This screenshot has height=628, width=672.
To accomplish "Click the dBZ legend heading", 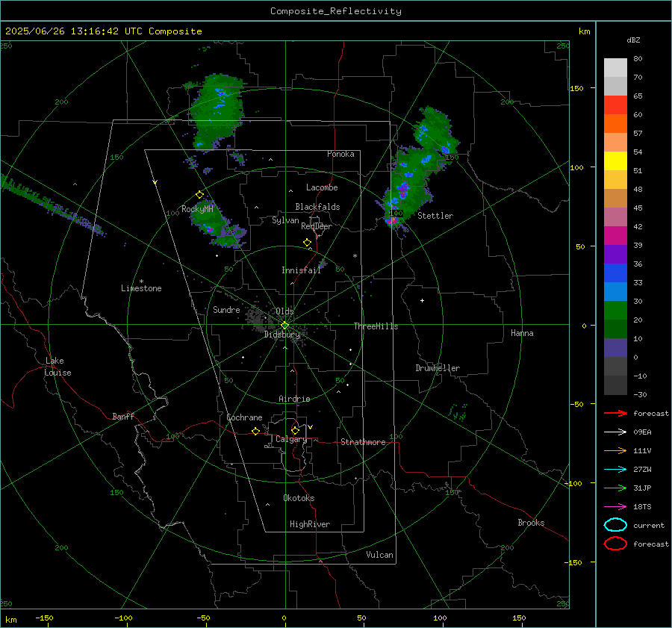I will [x=633, y=40].
